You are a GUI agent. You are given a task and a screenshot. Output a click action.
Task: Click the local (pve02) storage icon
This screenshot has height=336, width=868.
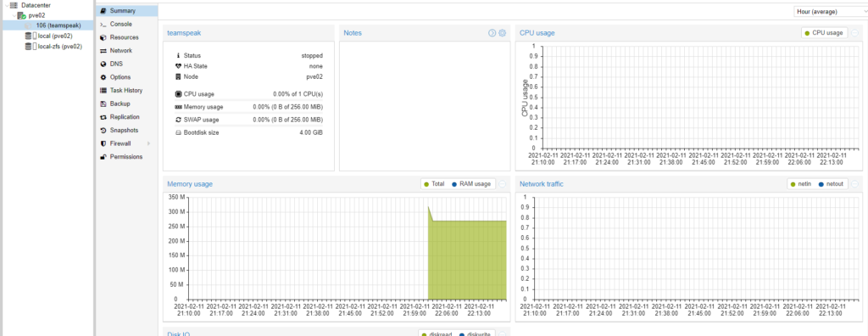coord(28,36)
